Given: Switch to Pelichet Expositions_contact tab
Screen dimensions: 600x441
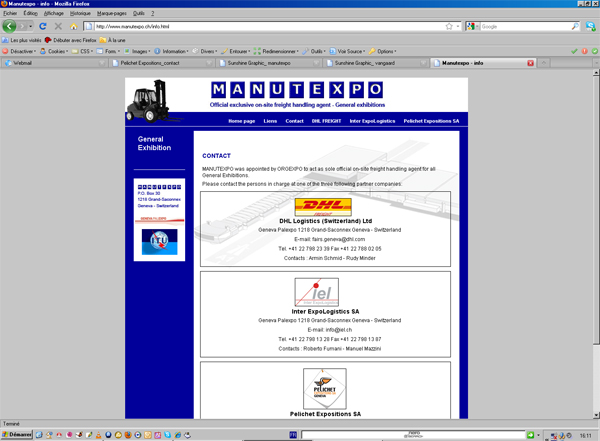Looking at the screenshot, I should (x=161, y=63).
